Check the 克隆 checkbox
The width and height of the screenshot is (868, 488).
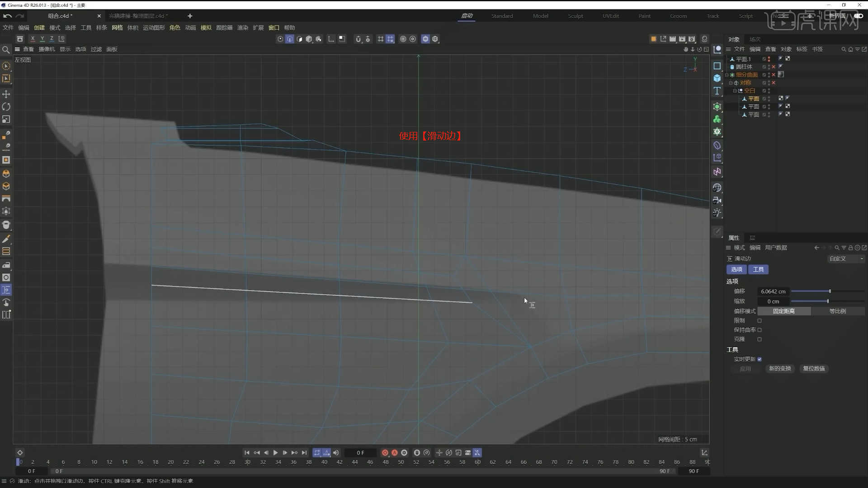[x=759, y=339]
